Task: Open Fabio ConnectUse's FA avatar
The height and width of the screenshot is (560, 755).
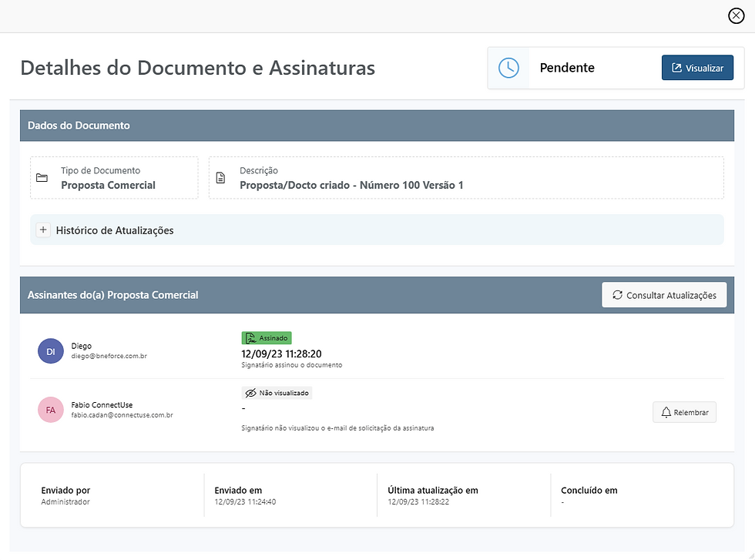Action: pos(50,410)
